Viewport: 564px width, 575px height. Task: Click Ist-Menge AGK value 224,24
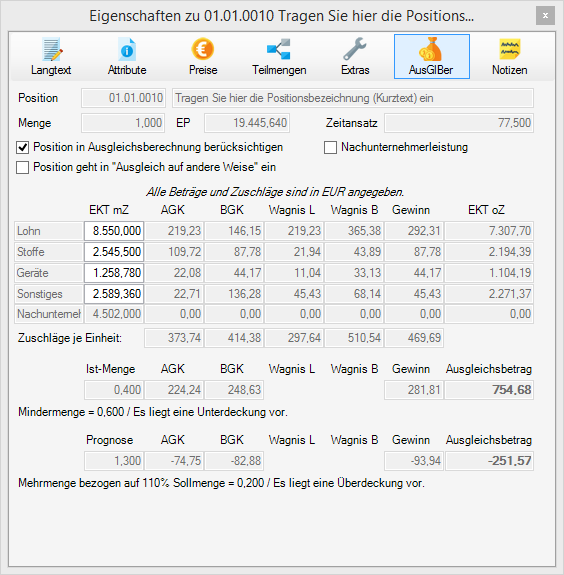click(174, 390)
